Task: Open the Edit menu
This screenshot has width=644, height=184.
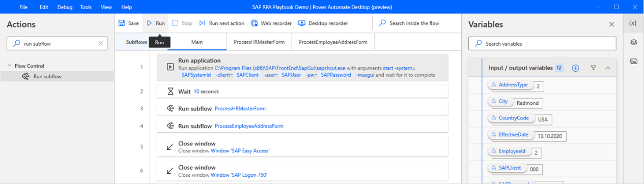Action: pyautogui.click(x=44, y=7)
